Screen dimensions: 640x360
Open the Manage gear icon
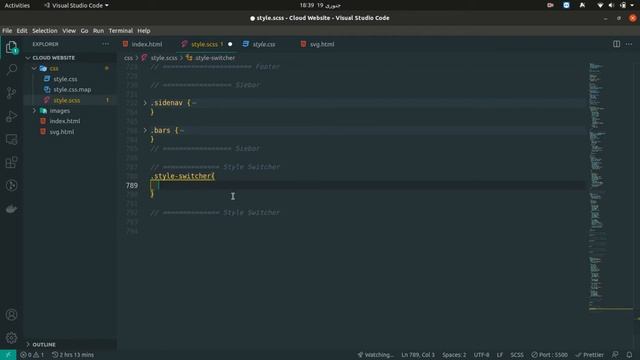coord(11,338)
